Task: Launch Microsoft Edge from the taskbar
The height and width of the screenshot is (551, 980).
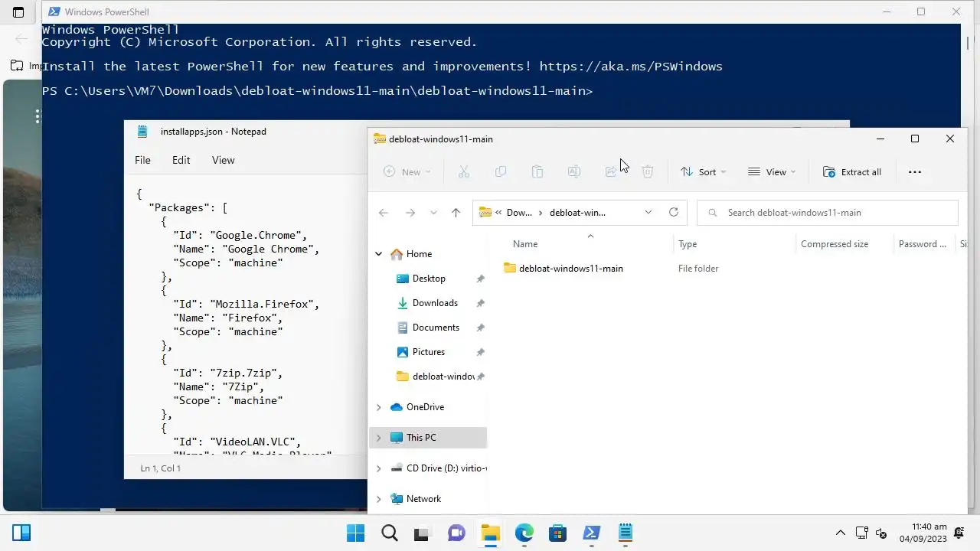Action: pyautogui.click(x=524, y=533)
